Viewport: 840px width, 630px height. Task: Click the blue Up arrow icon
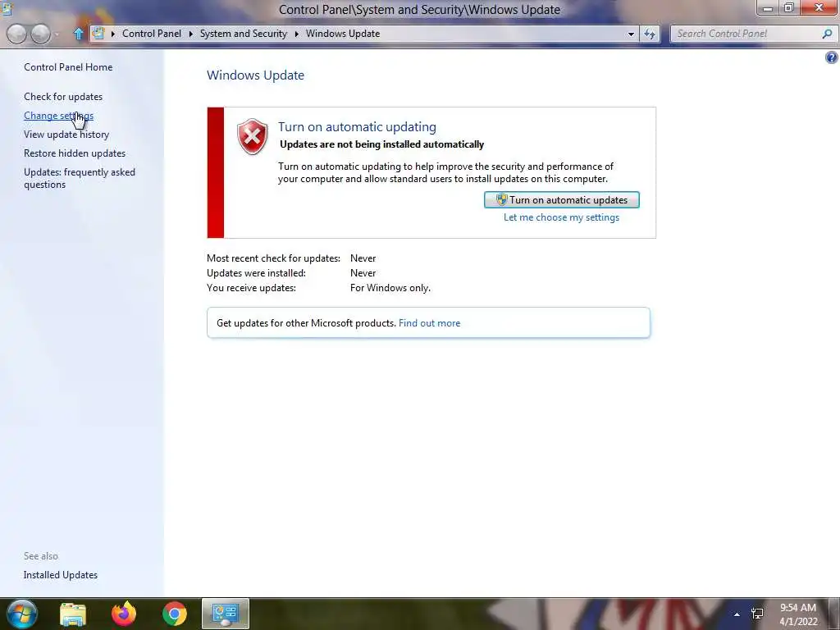78,34
